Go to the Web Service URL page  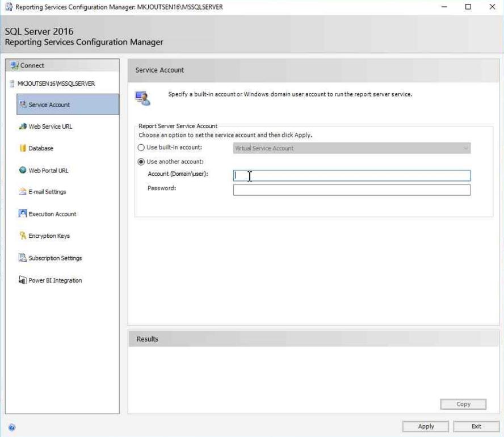tap(51, 127)
